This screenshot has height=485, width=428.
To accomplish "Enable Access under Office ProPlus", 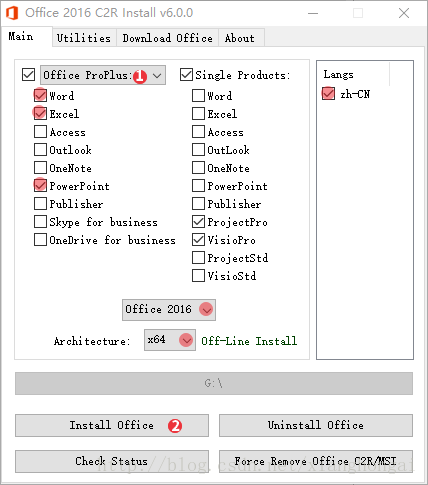I will point(40,132).
